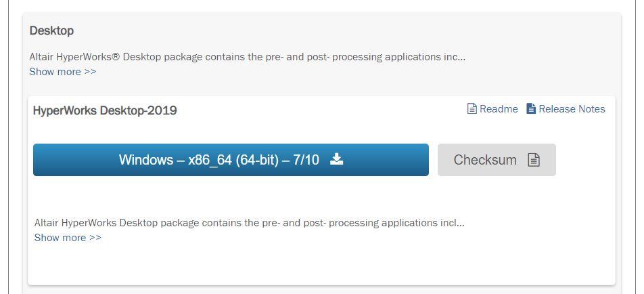View the Checksum file
This screenshot has height=294, width=644.
(497, 160)
